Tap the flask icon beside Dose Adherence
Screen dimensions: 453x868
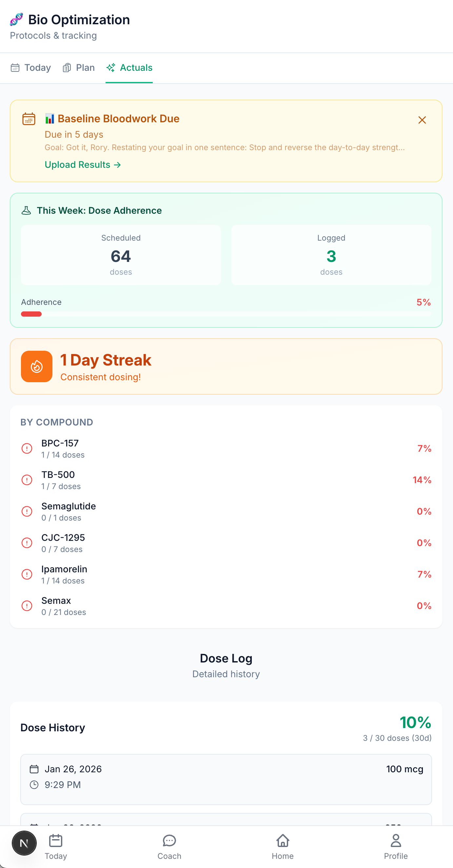click(26, 210)
